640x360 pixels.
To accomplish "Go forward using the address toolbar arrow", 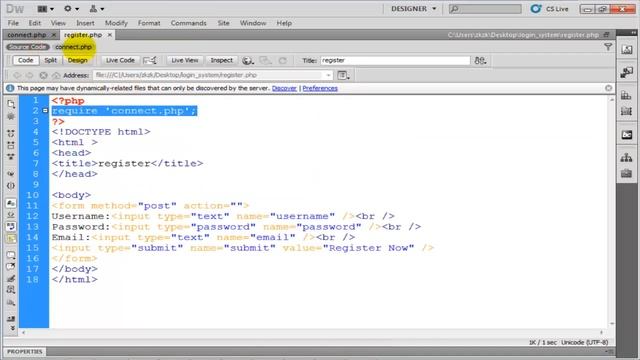I will coord(30,75).
